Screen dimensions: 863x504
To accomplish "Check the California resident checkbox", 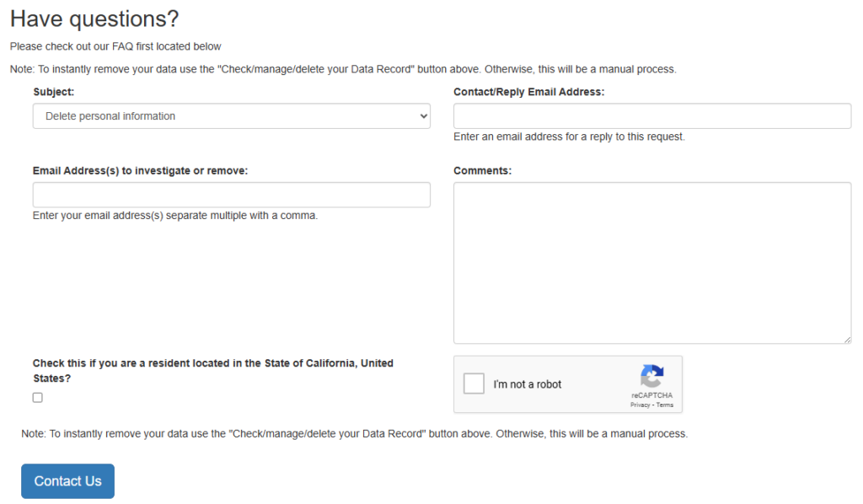I will coord(37,397).
